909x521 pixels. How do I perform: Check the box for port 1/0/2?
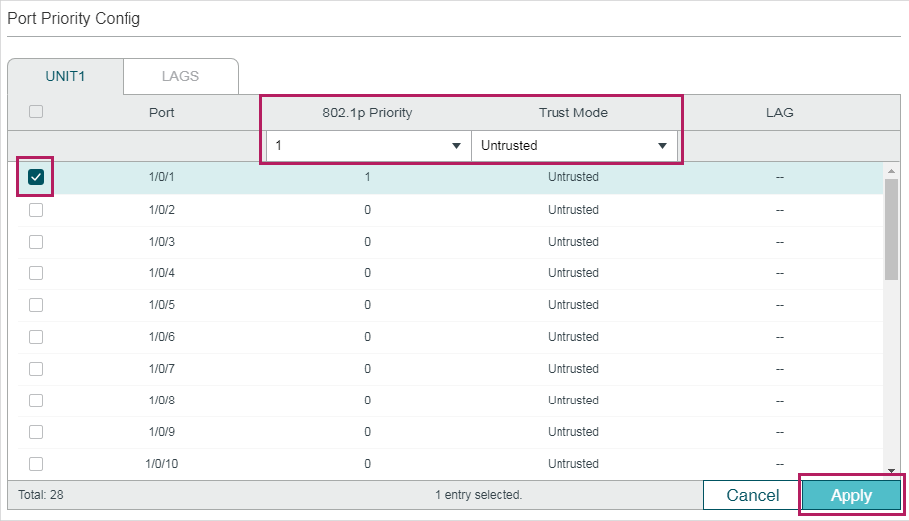[x=36, y=210]
